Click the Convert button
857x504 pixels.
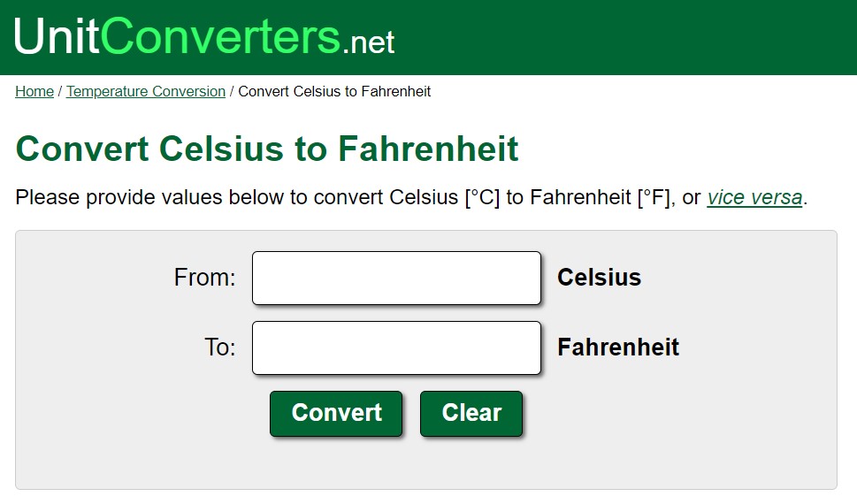click(336, 413)
